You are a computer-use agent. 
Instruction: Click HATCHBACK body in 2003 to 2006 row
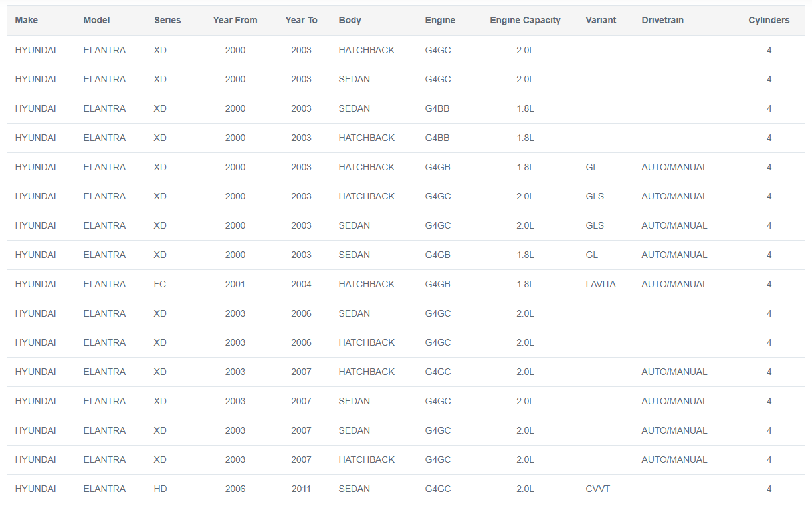click(367, 342)
